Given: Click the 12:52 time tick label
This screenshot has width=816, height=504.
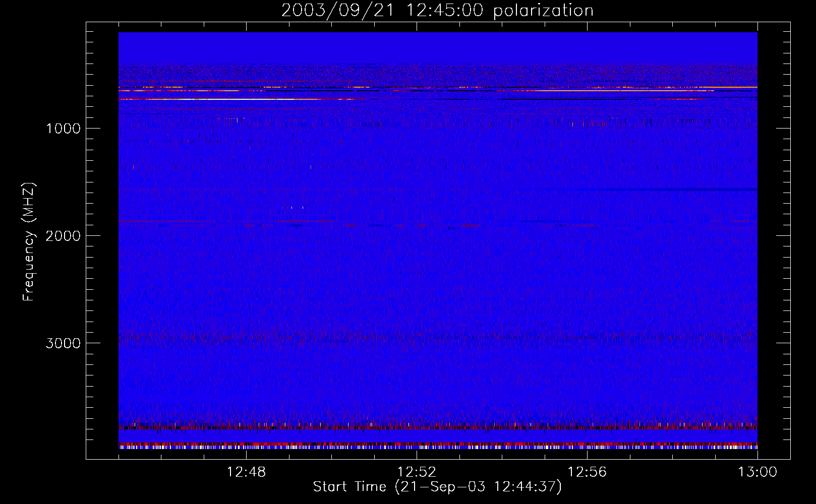Looking at the screenshot, I should [x=417, y=472].
